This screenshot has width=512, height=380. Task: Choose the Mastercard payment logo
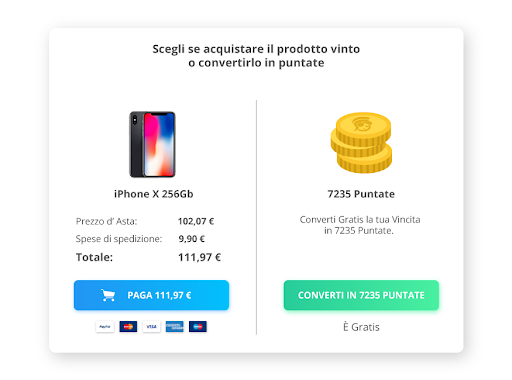pyautogui.click(x=128, y=327)
